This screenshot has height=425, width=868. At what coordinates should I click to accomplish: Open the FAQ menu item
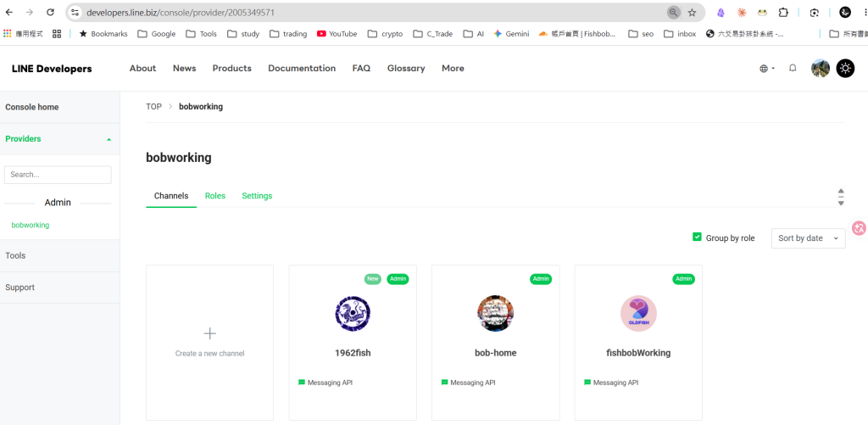coord(361,68)
